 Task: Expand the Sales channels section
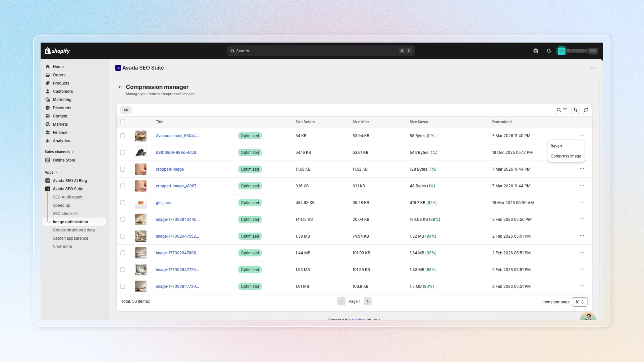59,152
